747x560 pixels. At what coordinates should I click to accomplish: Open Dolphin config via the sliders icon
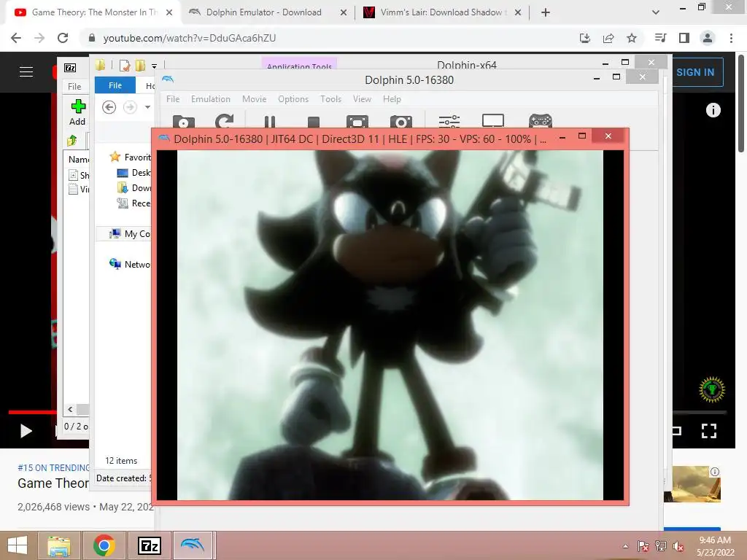[449, 122]
